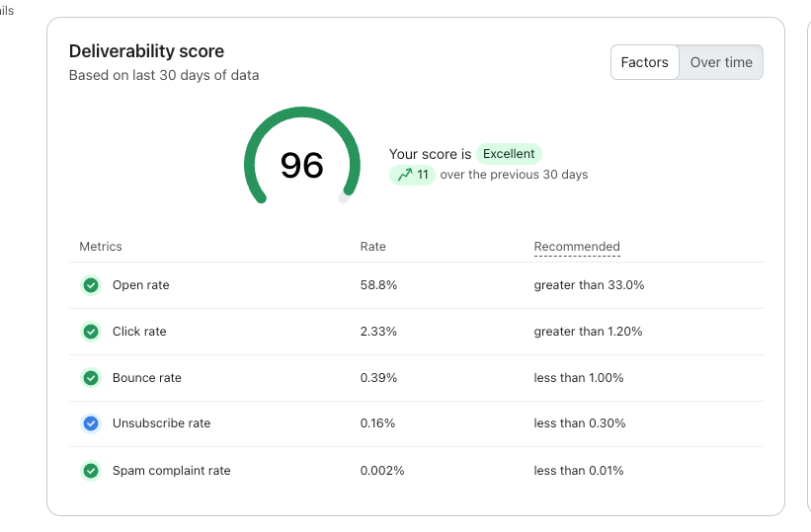Click the Excellent score badge
The height and width of the screenshot is (532, 811).
point(509,154)
